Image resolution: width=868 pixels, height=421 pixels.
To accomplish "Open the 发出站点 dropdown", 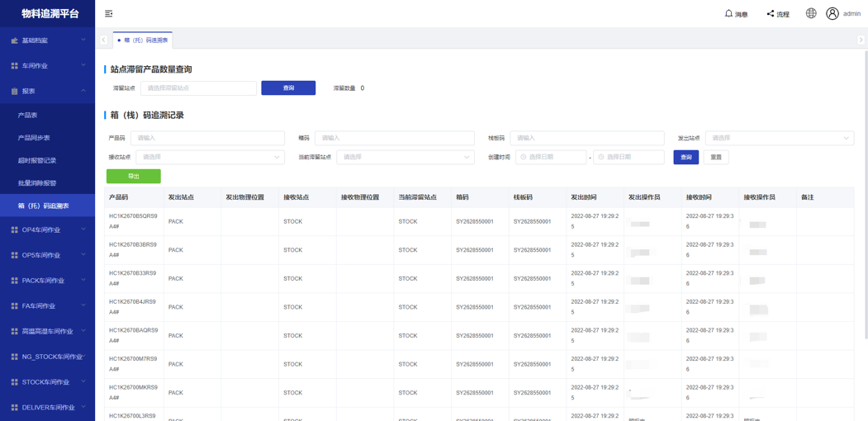I will [780, 139].
